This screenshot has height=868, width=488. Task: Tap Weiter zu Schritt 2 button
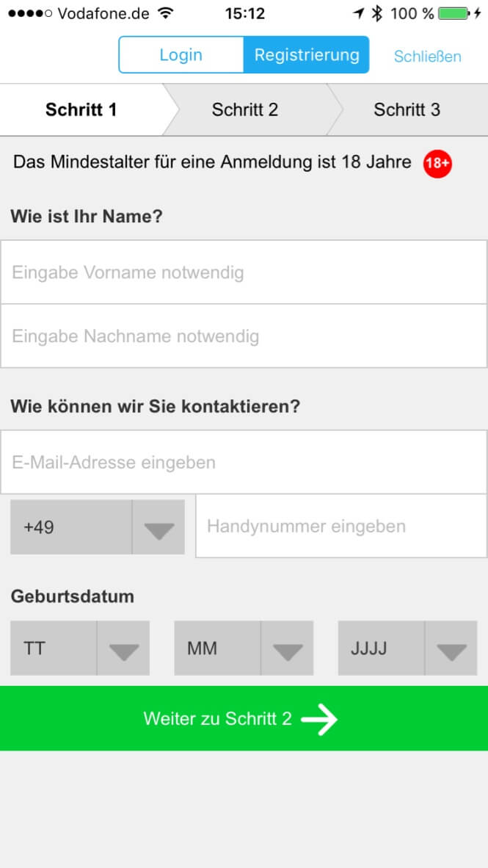pos(244,718)
